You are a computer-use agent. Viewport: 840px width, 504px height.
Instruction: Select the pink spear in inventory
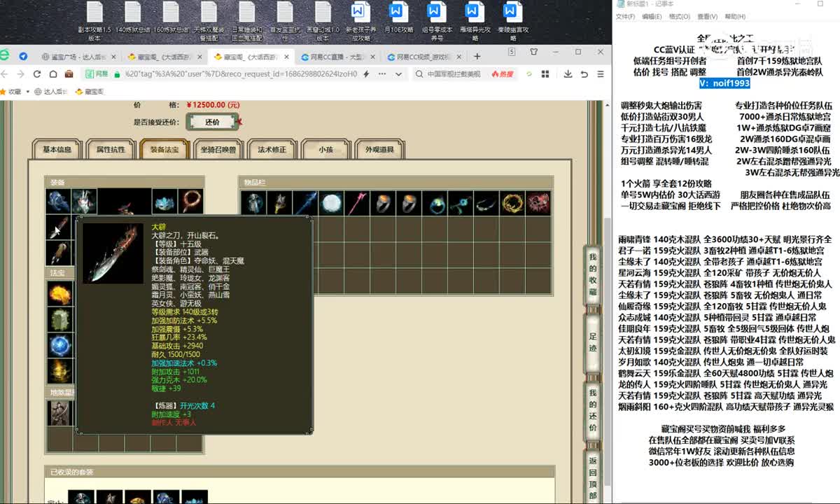(358, 203)
